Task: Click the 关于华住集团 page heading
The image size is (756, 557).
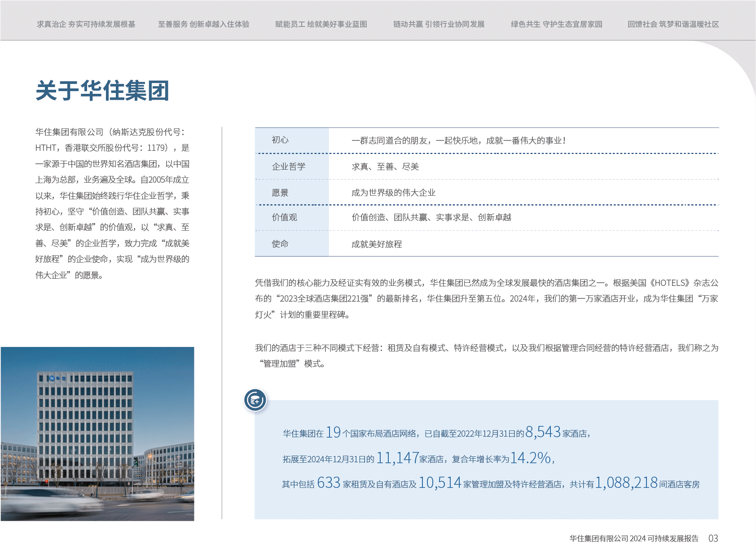Action: 102,91
